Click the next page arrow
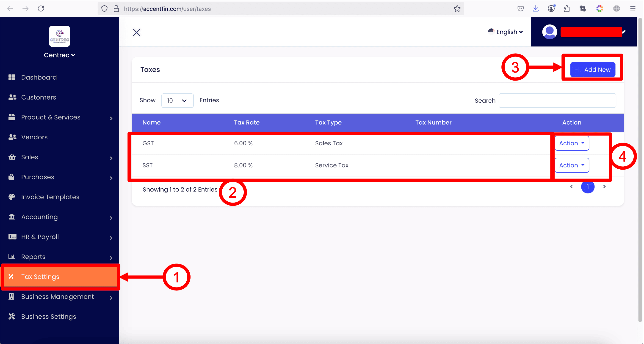644x344 pixels. (x=604, y=187)
